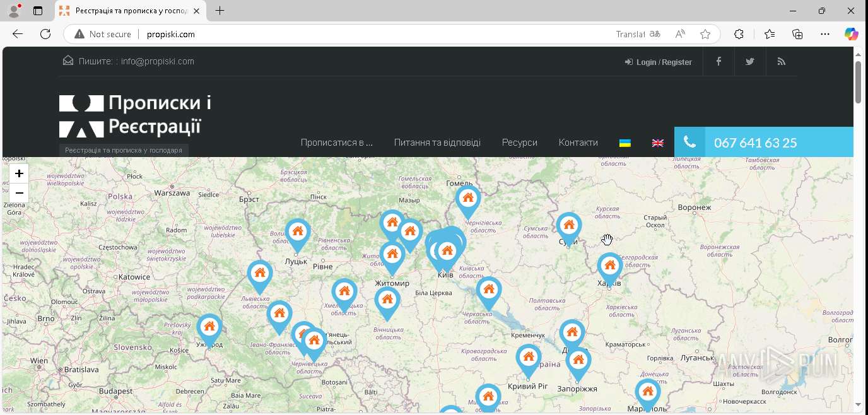Select the house marker in Івано-Франківська область
The width and height of the screenshot is (868, 415).
279,317
